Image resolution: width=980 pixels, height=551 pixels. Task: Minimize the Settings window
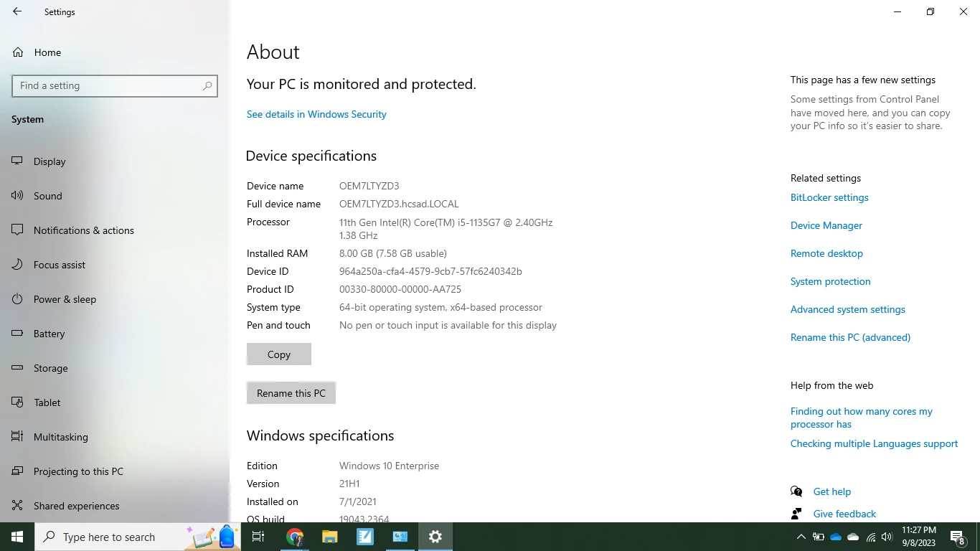tap(897, 11)
